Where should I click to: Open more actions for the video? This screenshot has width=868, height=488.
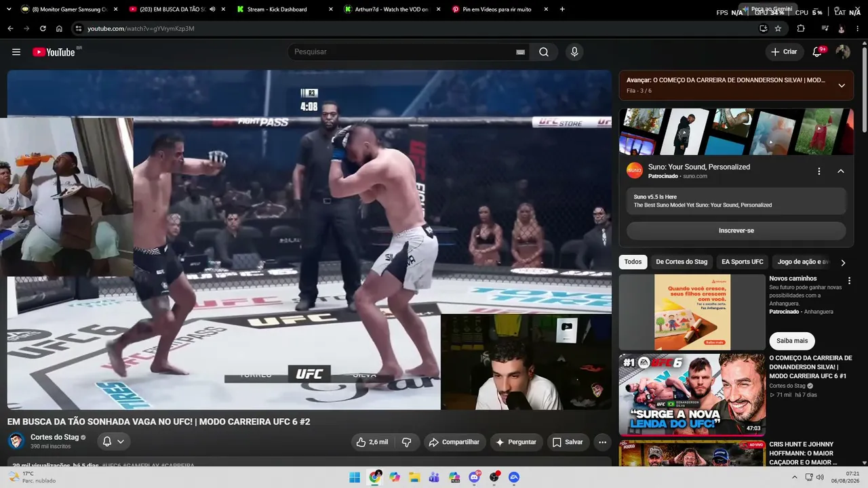(602, 442)
